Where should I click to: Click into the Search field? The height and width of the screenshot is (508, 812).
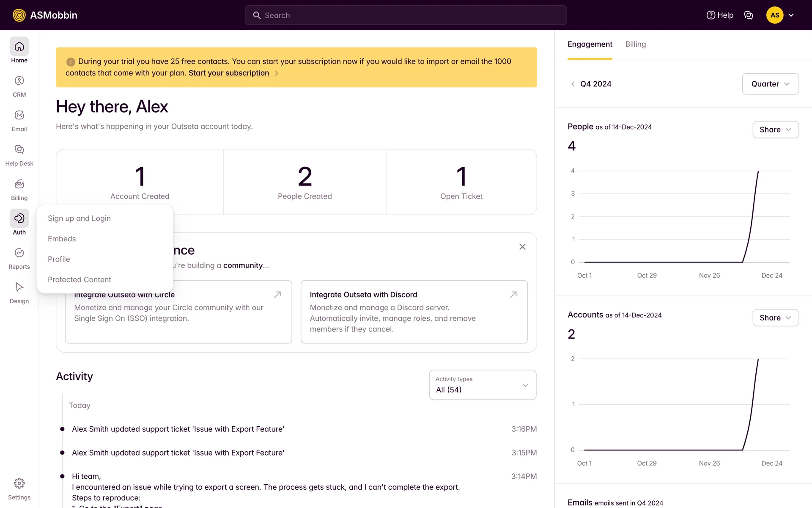(406, 15)
